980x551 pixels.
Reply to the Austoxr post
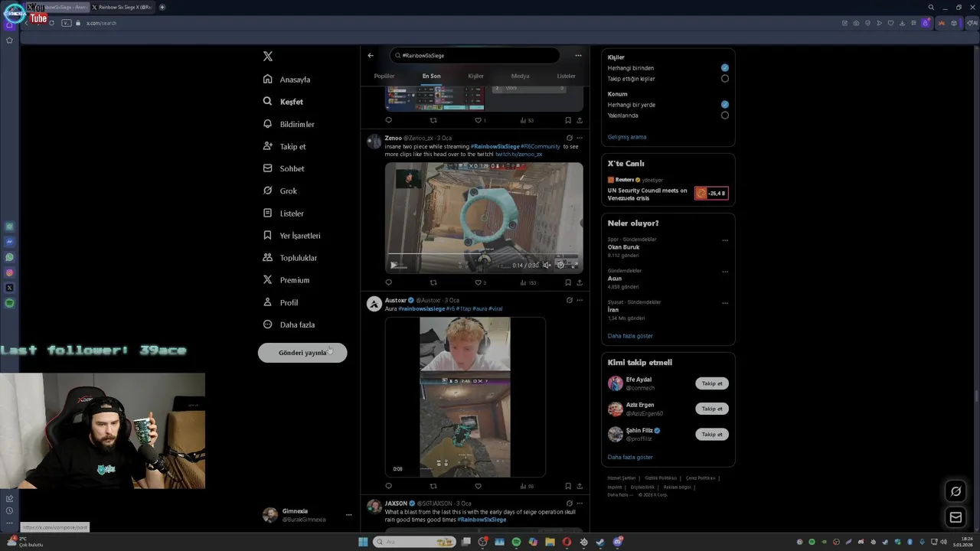388,486
